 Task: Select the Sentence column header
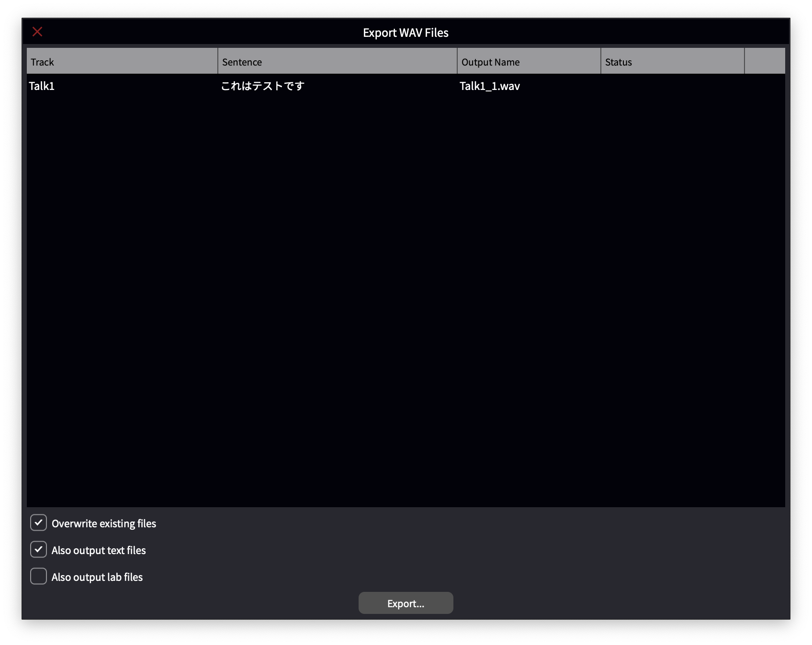click(337, 61)
